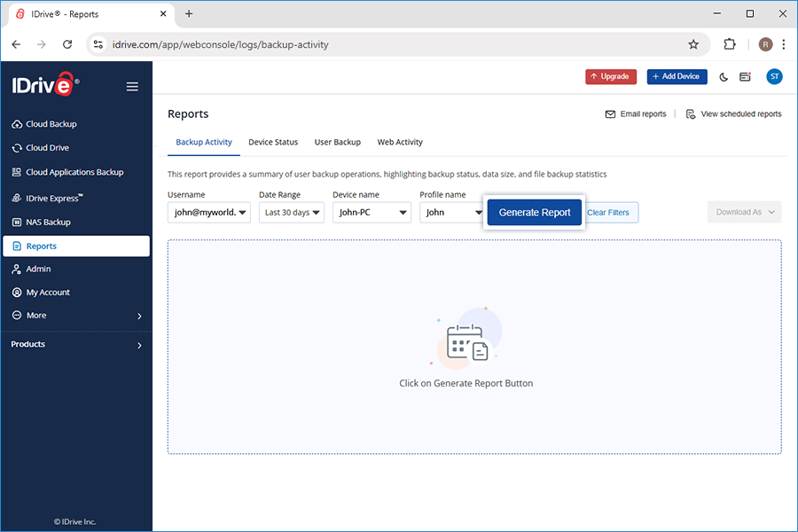
Task: Open the Profile name dropdown
Action: [x=451, y=212]
